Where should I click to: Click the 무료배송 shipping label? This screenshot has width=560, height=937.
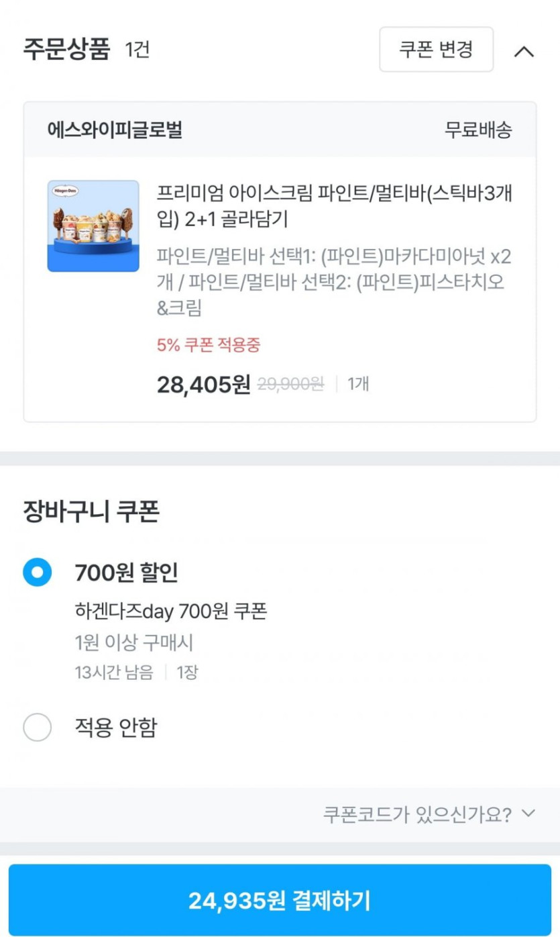click(478, 130)
